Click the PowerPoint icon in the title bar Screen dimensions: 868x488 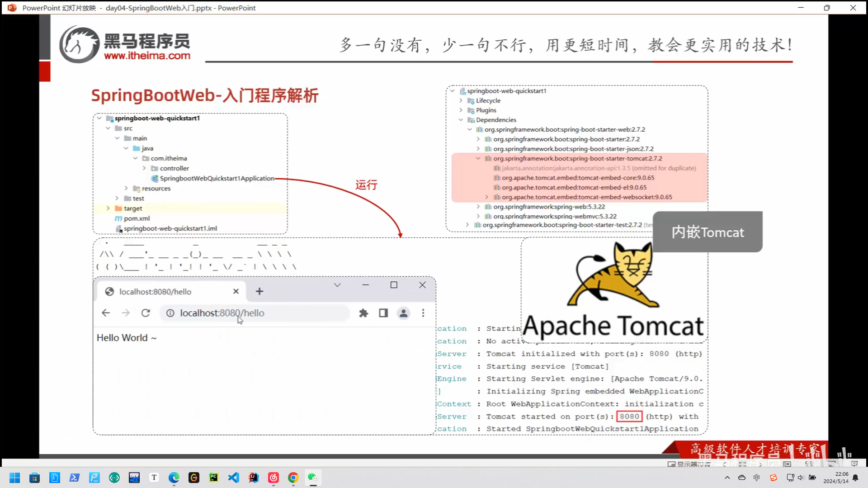click(12, 8)
